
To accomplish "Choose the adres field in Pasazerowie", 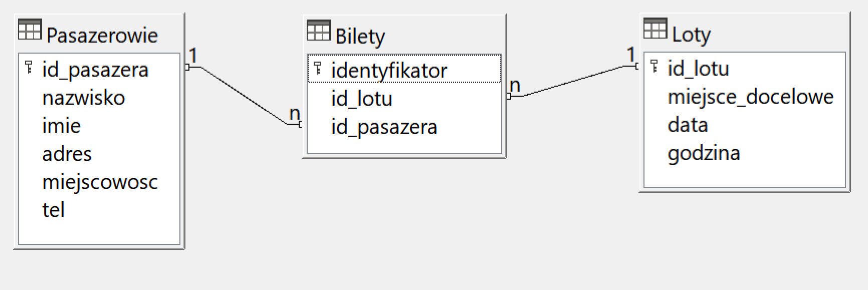I will pos(67,154).
